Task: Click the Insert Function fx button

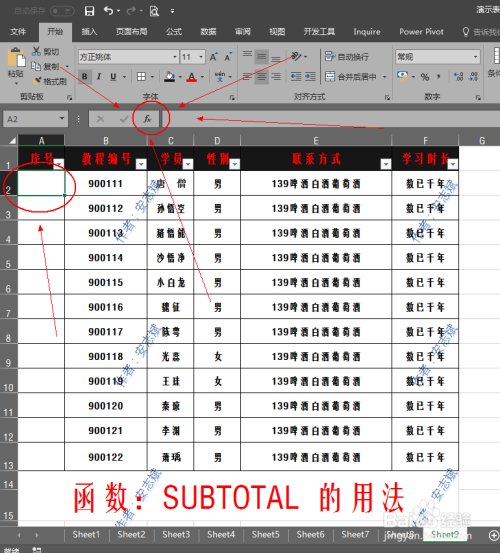Action: 147,119
